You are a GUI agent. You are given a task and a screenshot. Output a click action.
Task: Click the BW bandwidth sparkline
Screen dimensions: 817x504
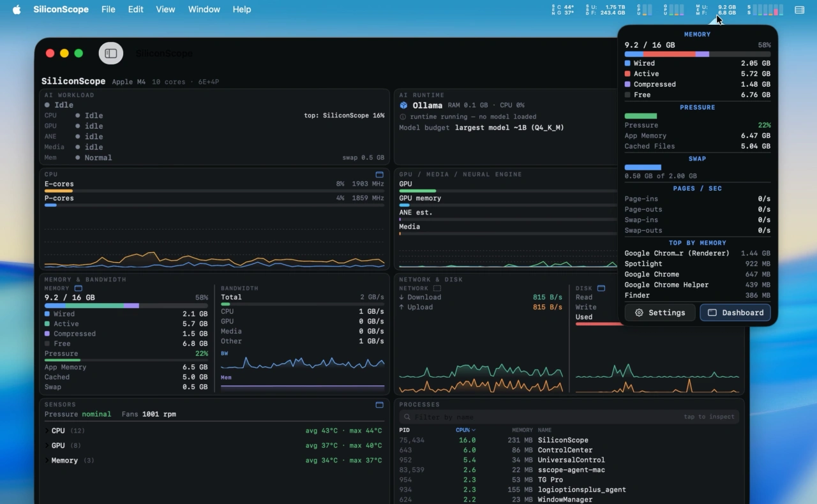click(x=303, y=362)
